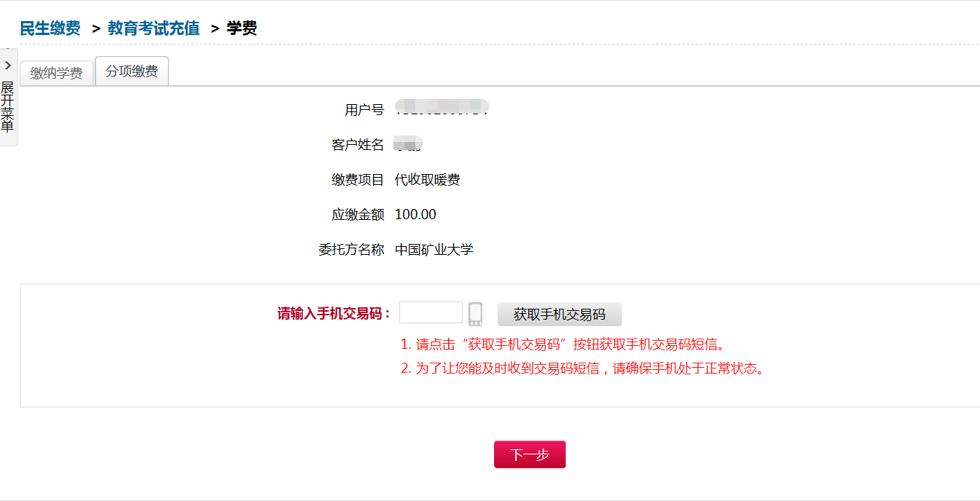Switch to the 缴纳学费 tab
980x501 pixels.
[57, 73]
